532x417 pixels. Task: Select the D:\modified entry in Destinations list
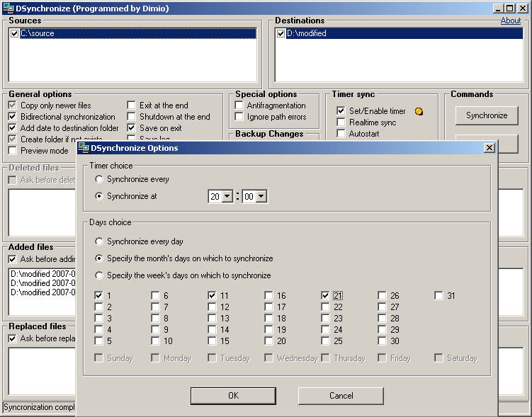pos(404,33)
